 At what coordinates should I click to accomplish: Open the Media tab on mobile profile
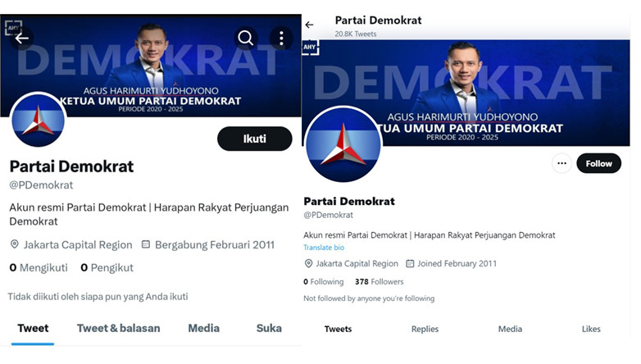pyautogui.click(x=203, y=329)
